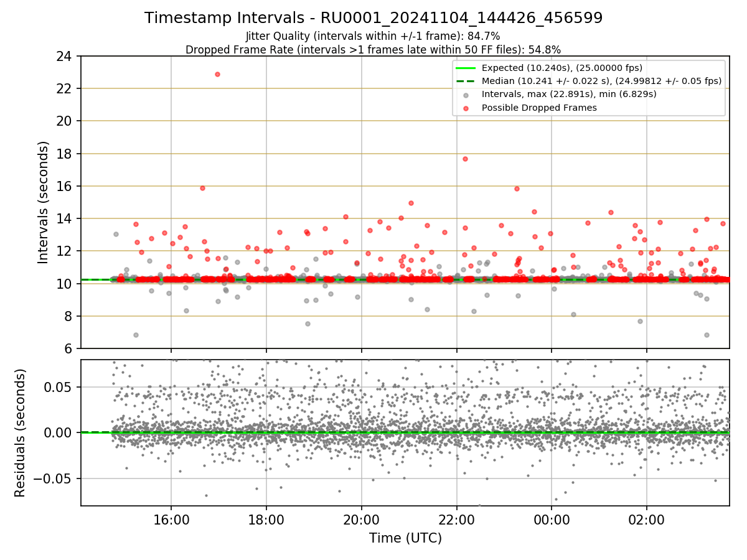747x560 pixels.
Task: Click the highest red outlier point near 22.9 seconds
Action: coord(217,74)
